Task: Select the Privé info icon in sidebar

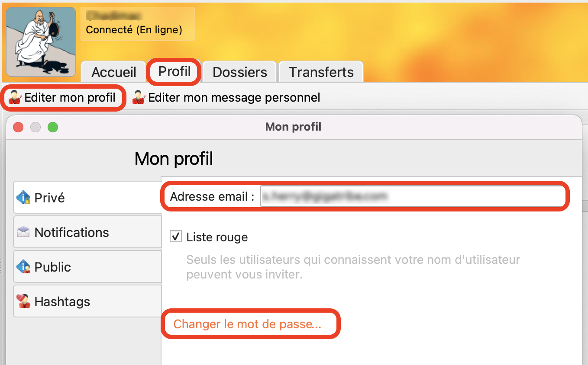Action: 23,198
